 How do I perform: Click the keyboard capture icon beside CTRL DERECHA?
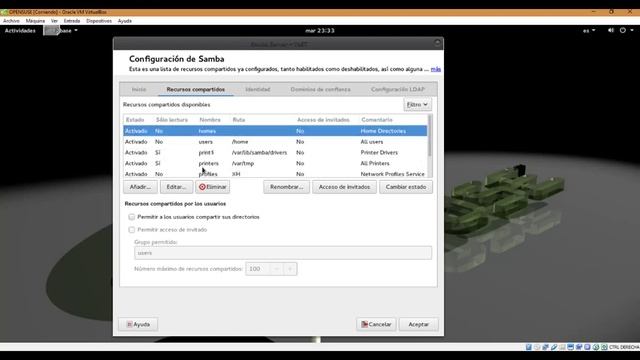604,347
